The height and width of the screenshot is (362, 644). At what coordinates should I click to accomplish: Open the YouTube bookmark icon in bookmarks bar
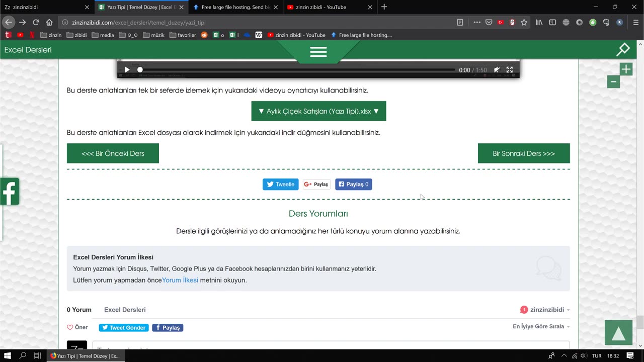(20, 35)
